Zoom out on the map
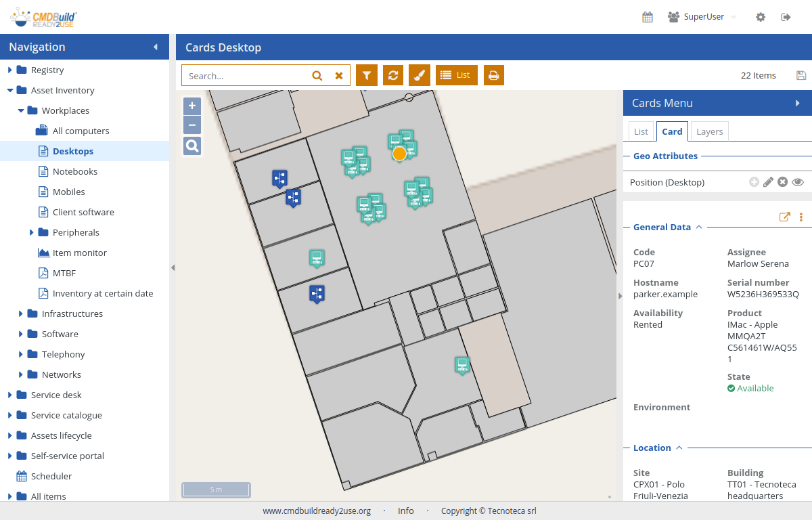Image resolution: width=812 pixels, height=520 pixels. [192, 125]
